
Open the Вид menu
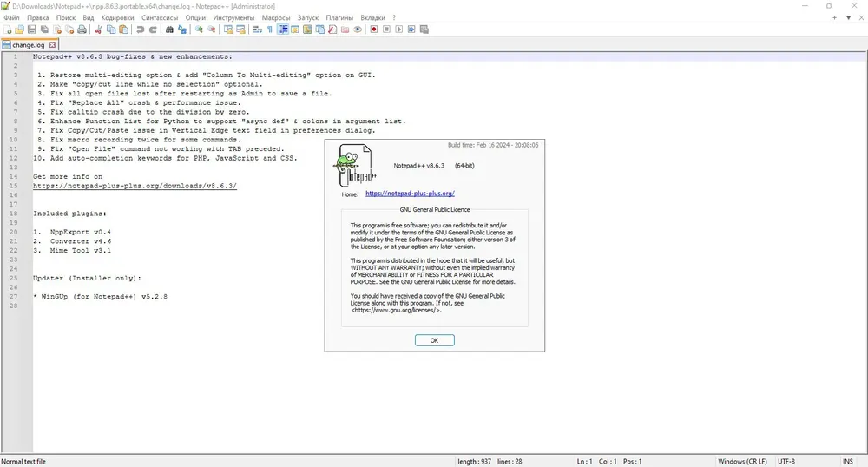(89, 17)
